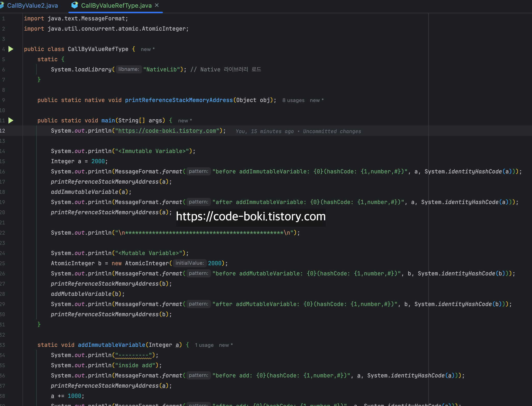532x406 pixels.
Task: Click the run icon beside main method
Action: pos(11,120)
